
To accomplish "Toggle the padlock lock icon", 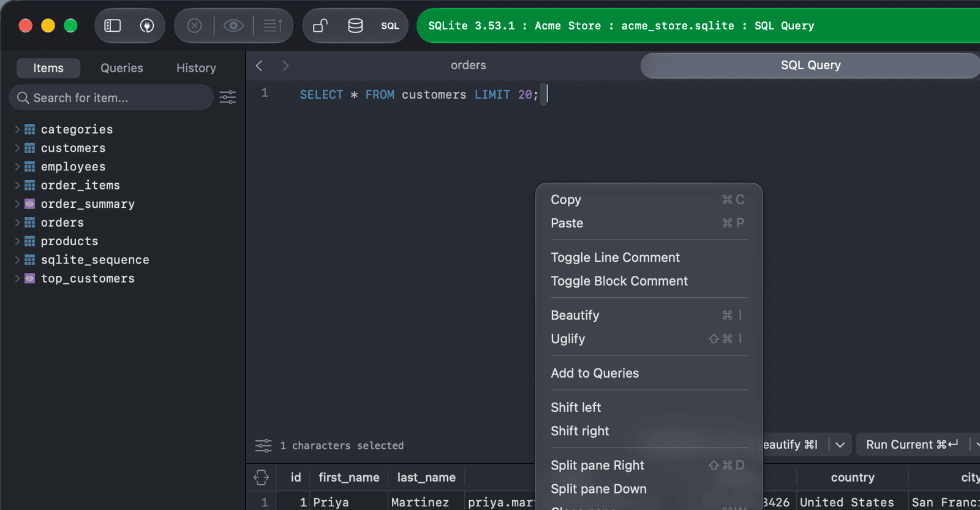I will pos(320,26).
